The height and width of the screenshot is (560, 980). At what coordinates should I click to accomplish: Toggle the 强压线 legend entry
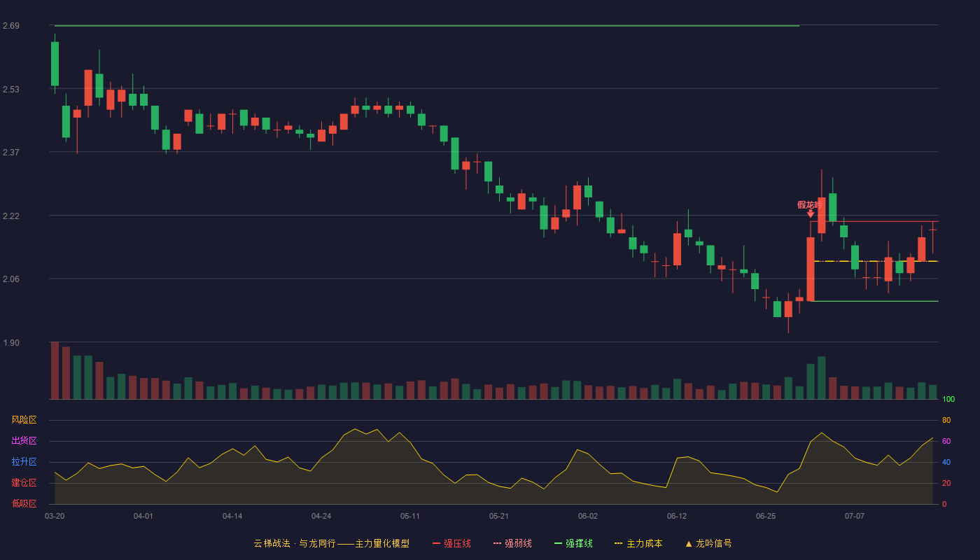coord(451,543)
